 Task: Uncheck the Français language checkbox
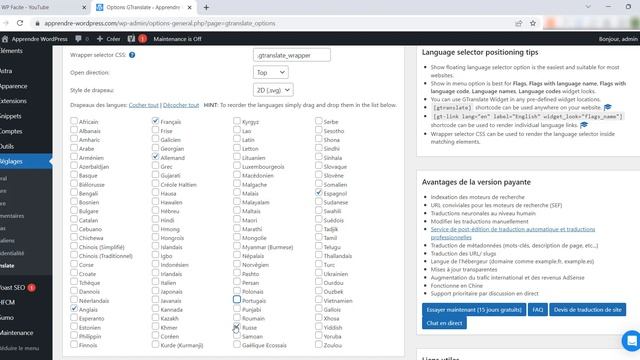tap(155, 121)
